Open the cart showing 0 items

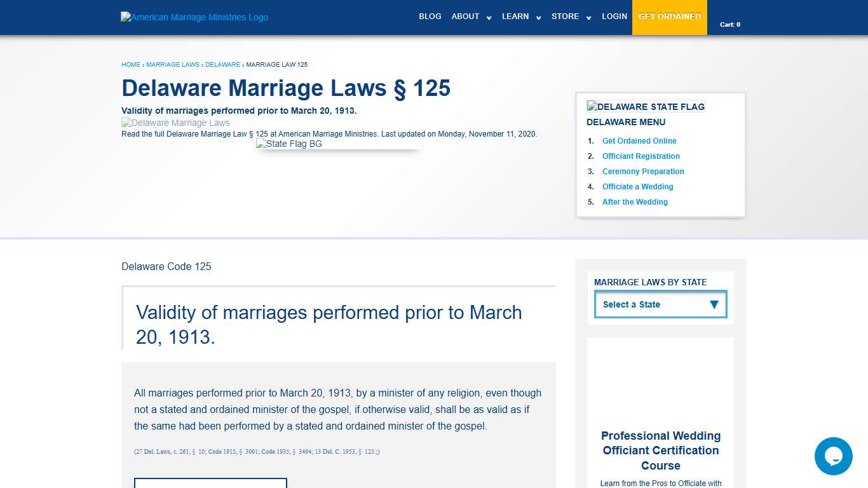click(730, 24)
